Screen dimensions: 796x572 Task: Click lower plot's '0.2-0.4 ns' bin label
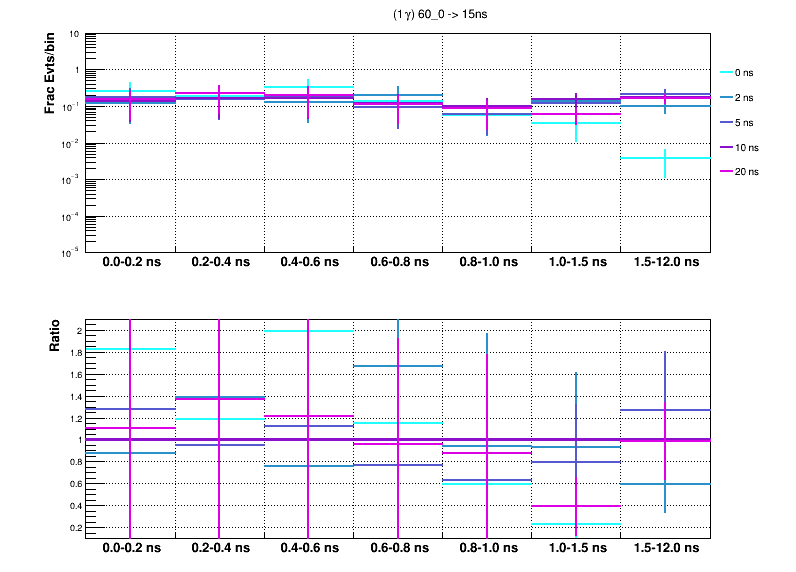(220, 549)
